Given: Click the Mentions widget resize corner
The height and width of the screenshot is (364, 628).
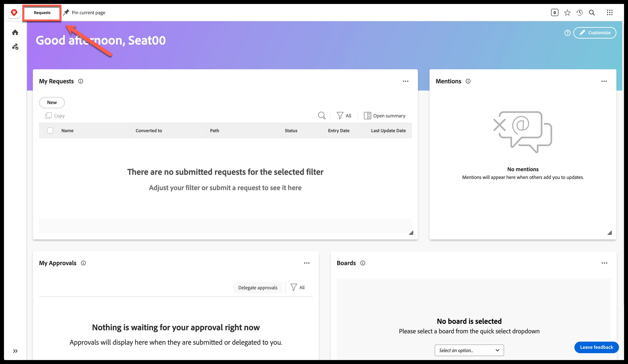Looking at the screenshot, I should [610, 233].
